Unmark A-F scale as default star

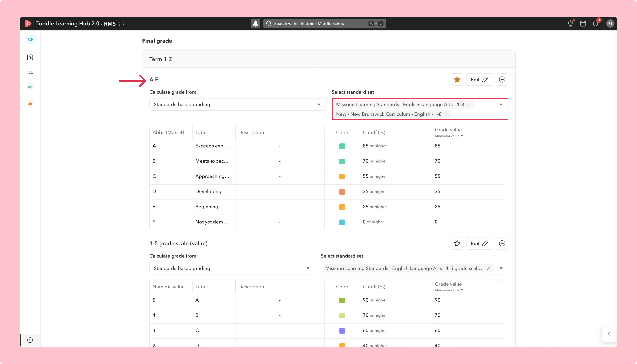[x=457, y=79]
